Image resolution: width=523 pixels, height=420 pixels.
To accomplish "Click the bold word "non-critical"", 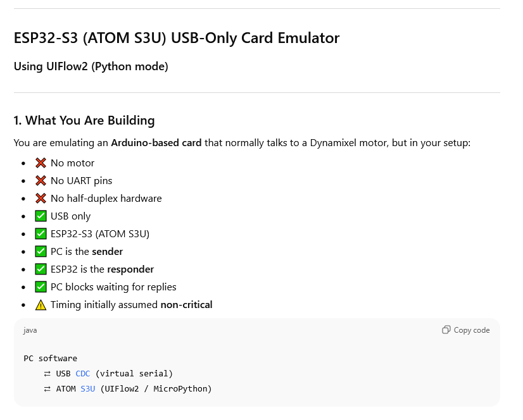I will [186, 305].
